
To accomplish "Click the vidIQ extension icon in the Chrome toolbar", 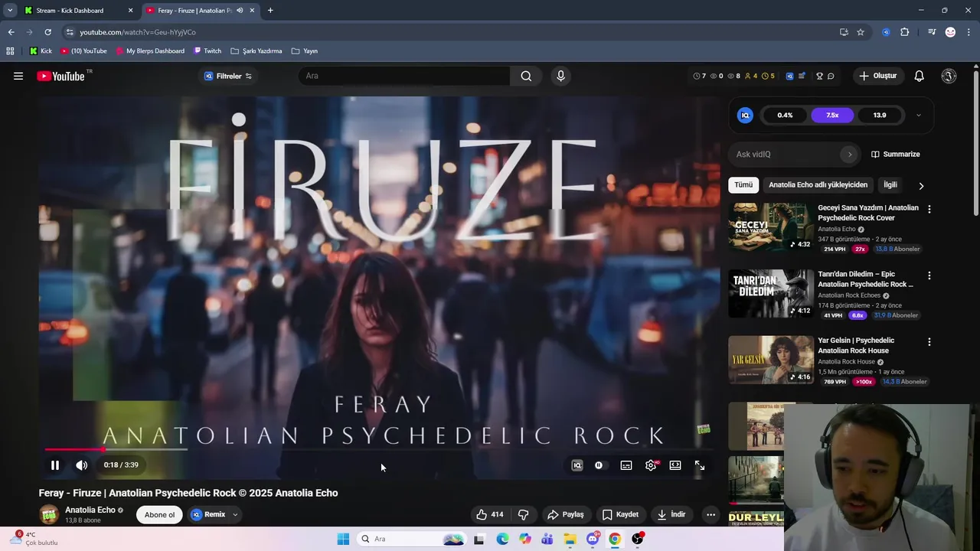I will [886, 32].
